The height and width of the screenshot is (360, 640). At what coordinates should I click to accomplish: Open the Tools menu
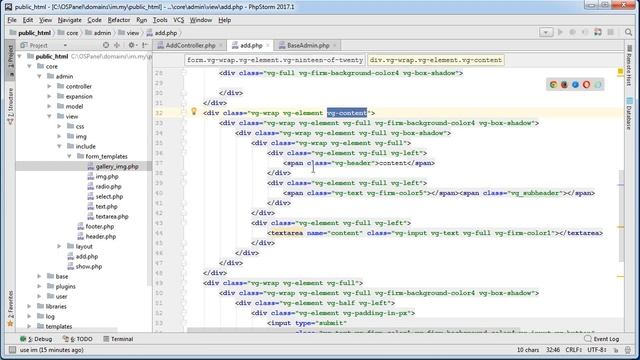160,20
